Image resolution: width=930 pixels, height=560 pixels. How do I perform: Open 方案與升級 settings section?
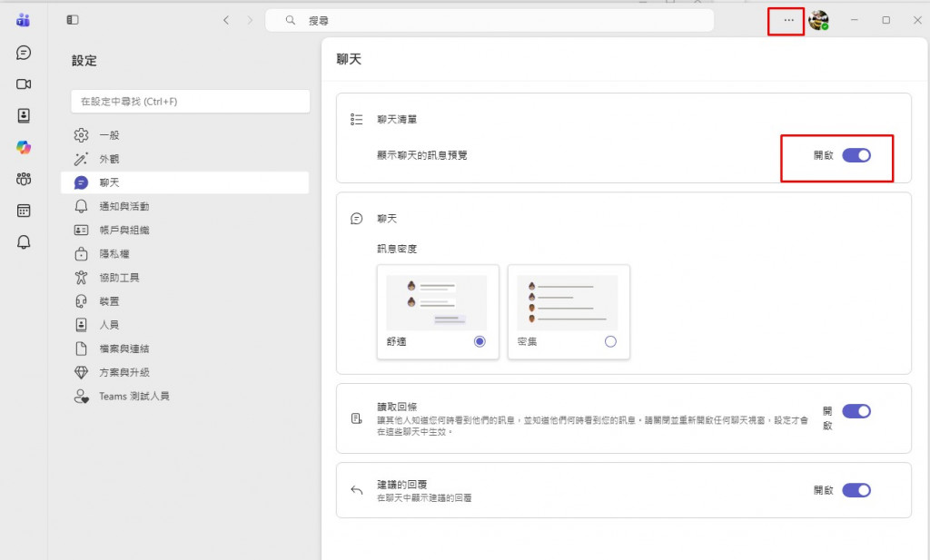point(185,372)
